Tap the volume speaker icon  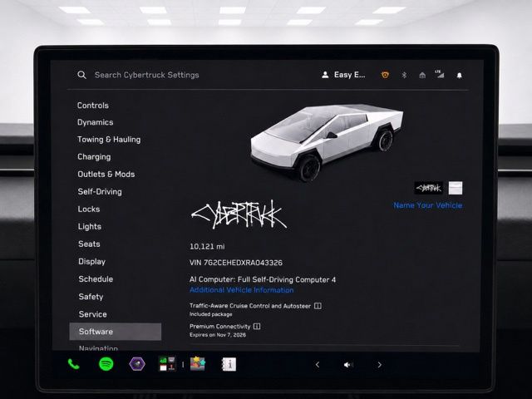tap(348, 365)
